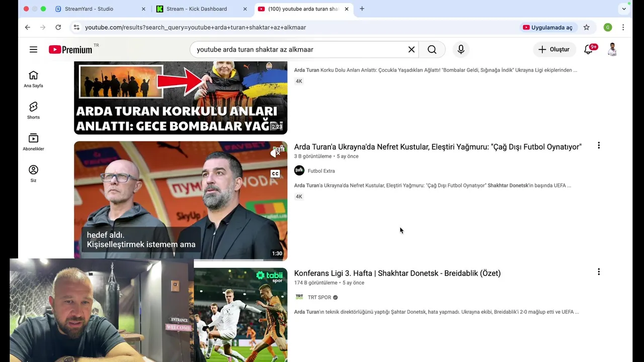Open the green Chrome profile icon
The image size is (644, 362).
pos(608,27)
